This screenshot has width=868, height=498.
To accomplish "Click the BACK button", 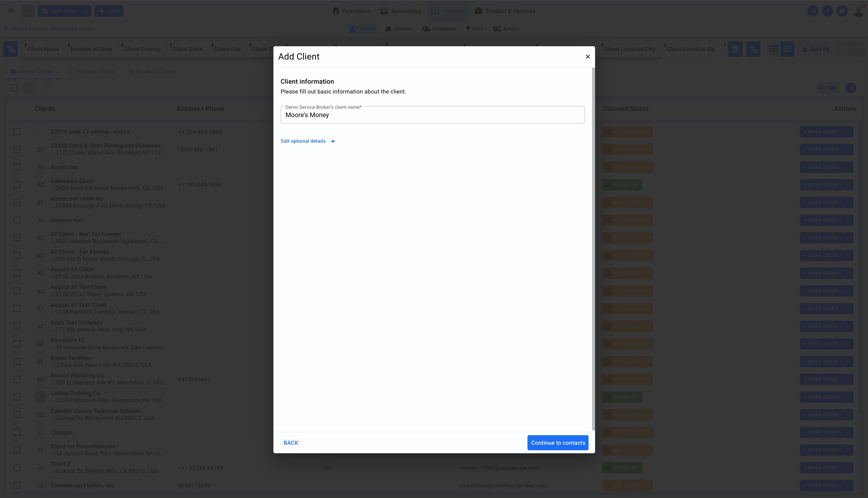I will click(291, 442).
